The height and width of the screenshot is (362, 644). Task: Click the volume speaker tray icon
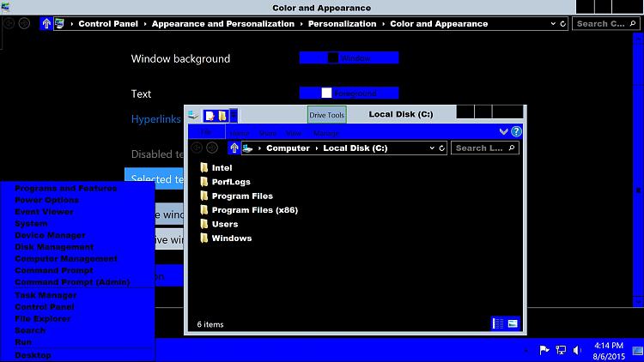tap(577, 350)
